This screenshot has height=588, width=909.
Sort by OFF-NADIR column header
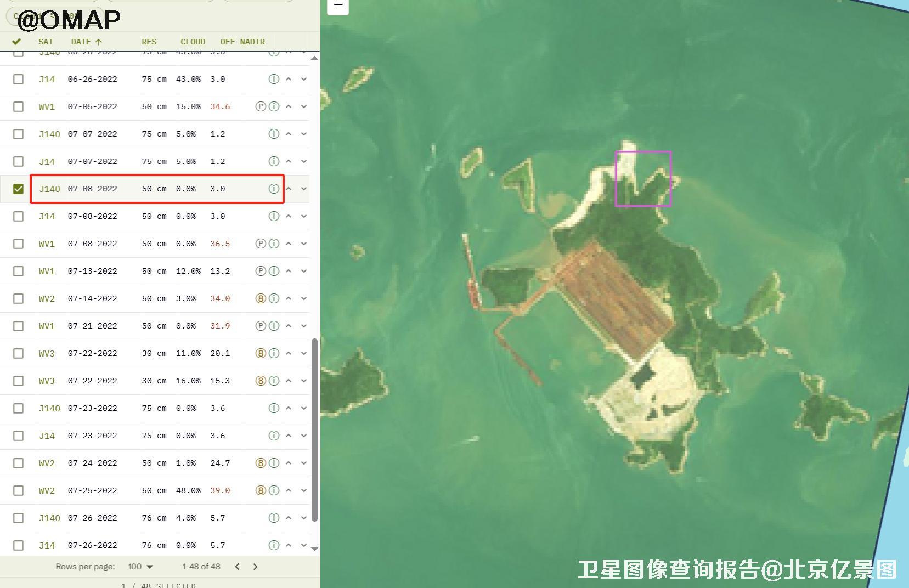242,42
